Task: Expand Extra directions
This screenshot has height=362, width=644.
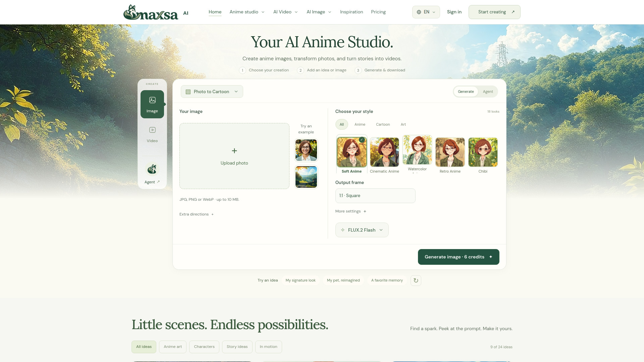Action: pos(197,214)
